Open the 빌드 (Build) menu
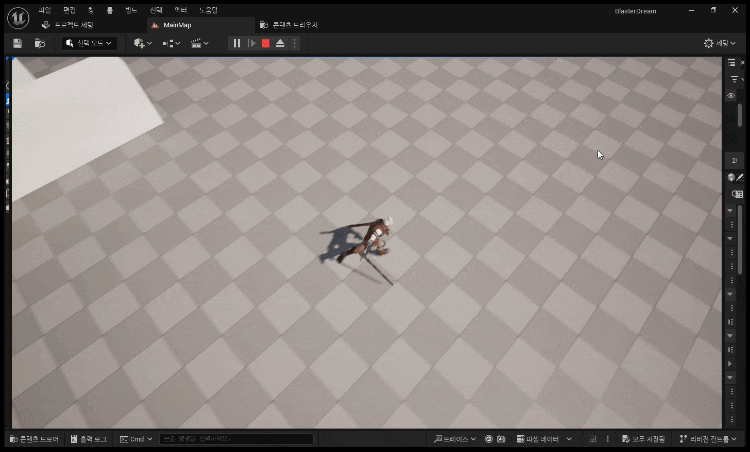This screenshot has width=750, height=452. coord(131,10)
